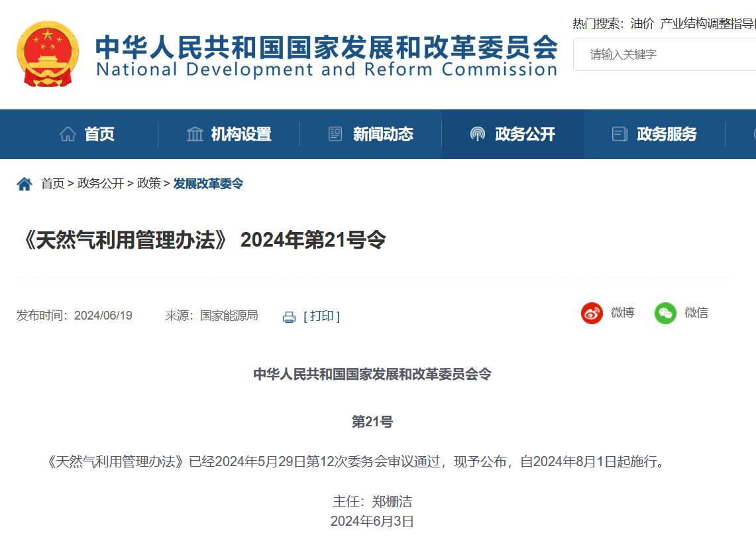Click the national emblem logo
756x545 pixels.
point(47,54)
